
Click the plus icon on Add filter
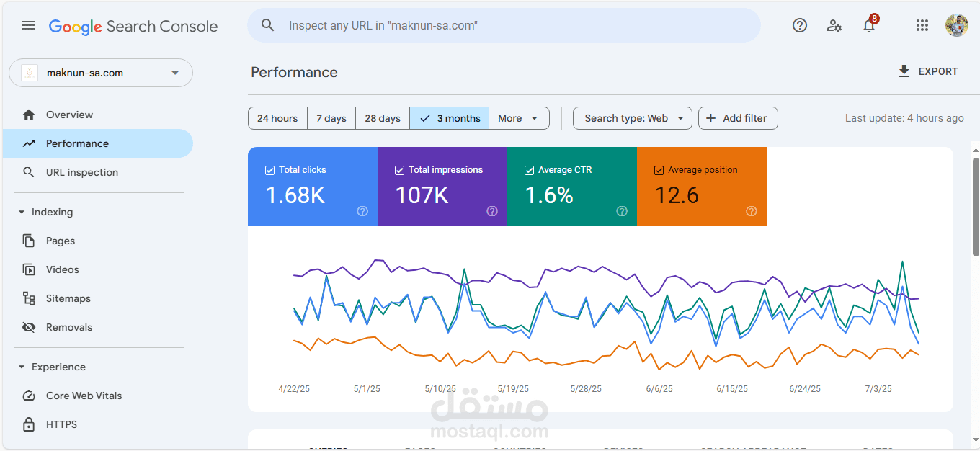[x=711, y=118]
